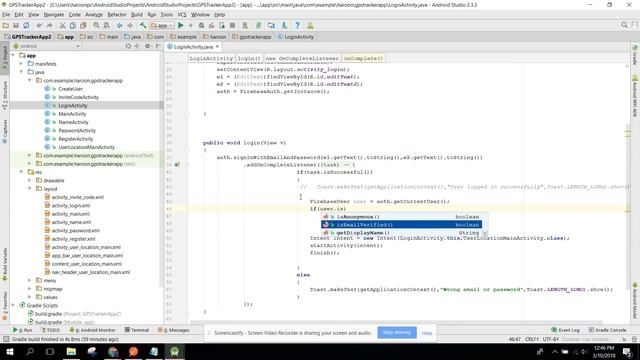Run the app with green play icon
The width and height of the screenshot is (640, 360).
[x=180, y=25]
